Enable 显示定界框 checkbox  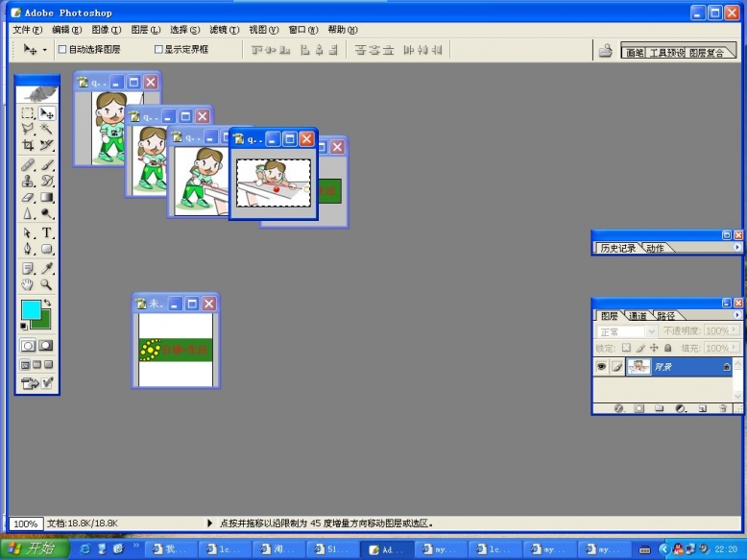pyautogui.click(x=158, y=49)
